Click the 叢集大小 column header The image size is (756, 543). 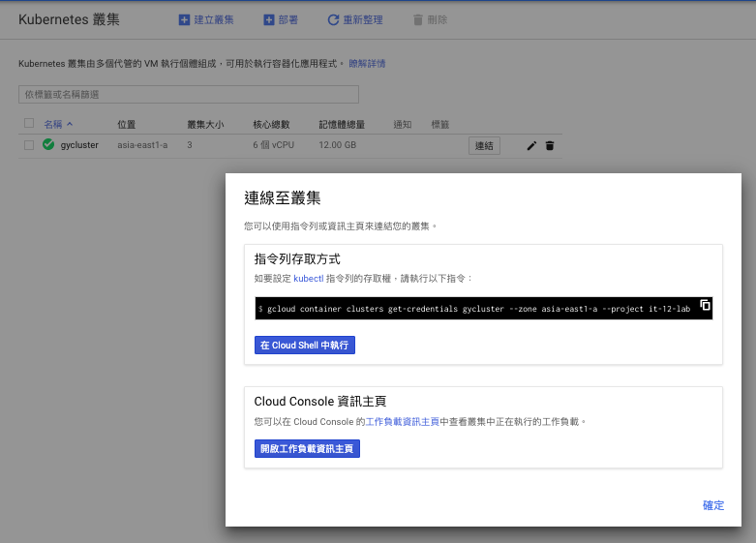[x=205, y=125]
